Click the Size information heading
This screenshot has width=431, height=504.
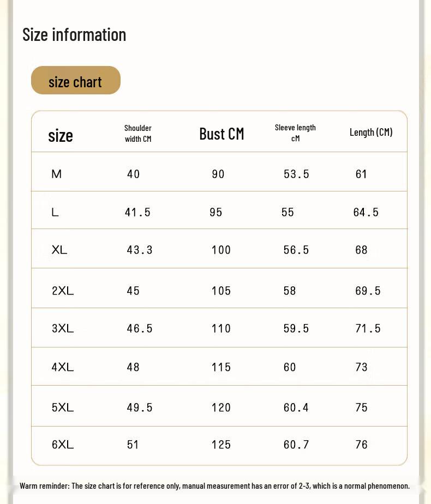point(74,35)
